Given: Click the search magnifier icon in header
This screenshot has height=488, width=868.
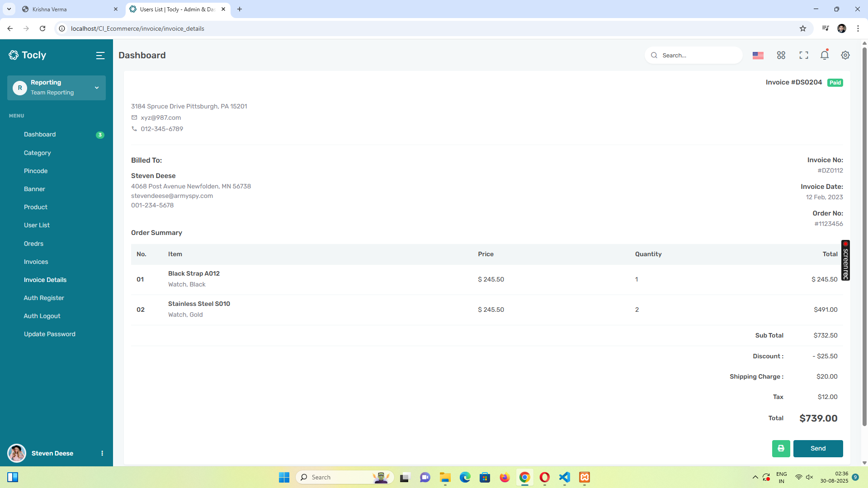Looking at the screenshot, I should [654, 56].
